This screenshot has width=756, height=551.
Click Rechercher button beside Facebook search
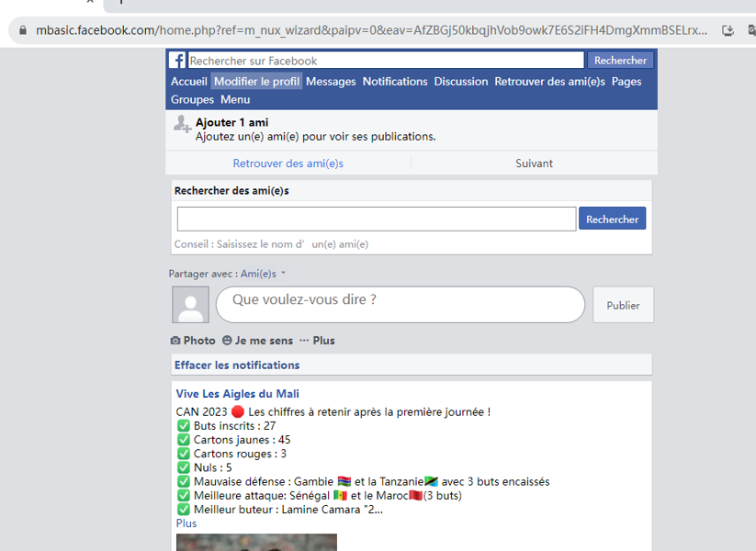coord(620,61)
